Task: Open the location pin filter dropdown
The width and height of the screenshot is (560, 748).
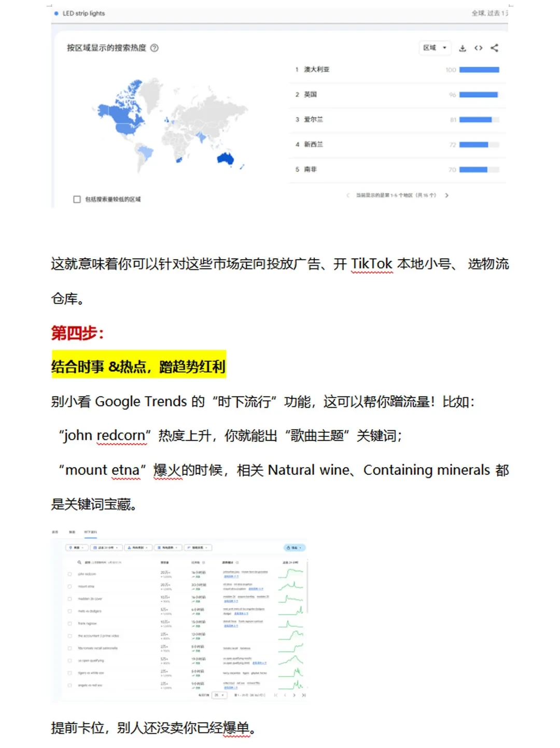Action: [76, 547]
